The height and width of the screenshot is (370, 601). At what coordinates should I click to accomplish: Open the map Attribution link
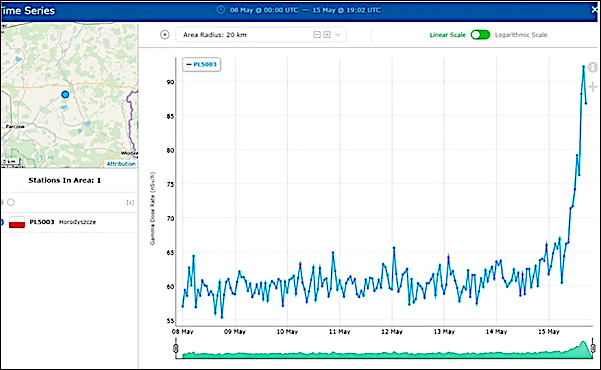[121, 164]
